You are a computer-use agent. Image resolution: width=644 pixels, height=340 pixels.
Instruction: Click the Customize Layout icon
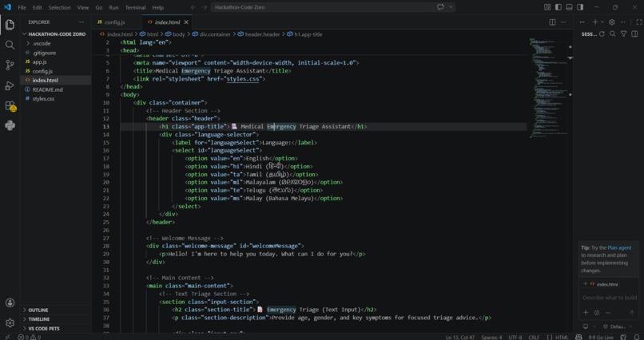(547, 7)
